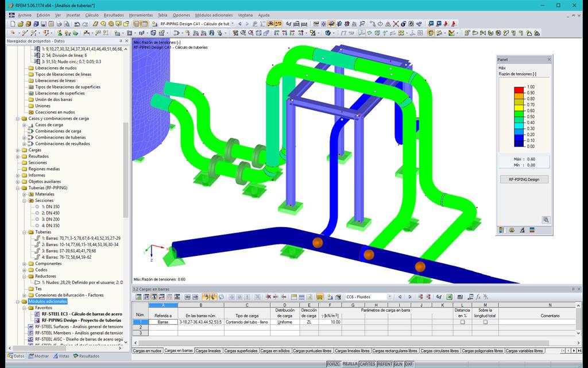Close the Panel with its X

point(549,59)
